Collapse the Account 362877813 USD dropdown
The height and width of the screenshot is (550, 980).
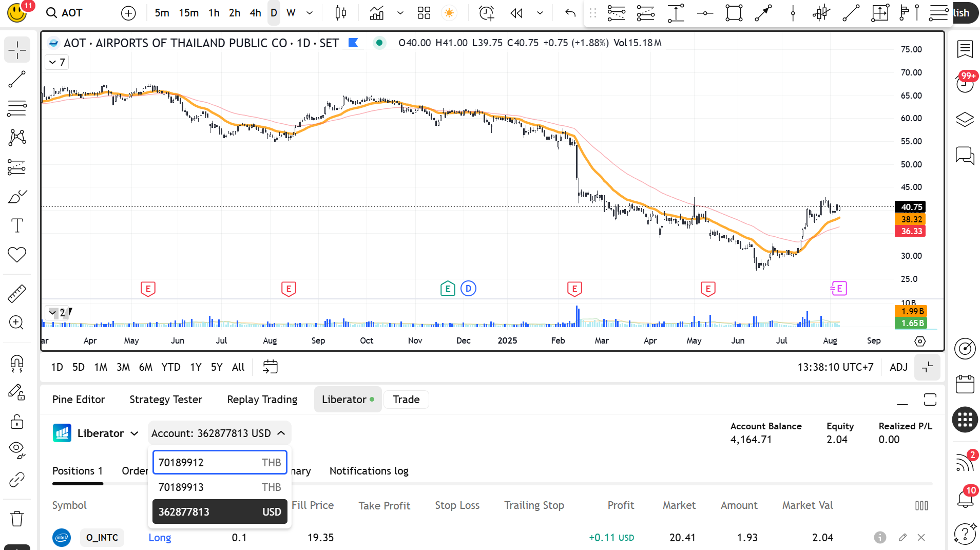(x=219, y=433)
